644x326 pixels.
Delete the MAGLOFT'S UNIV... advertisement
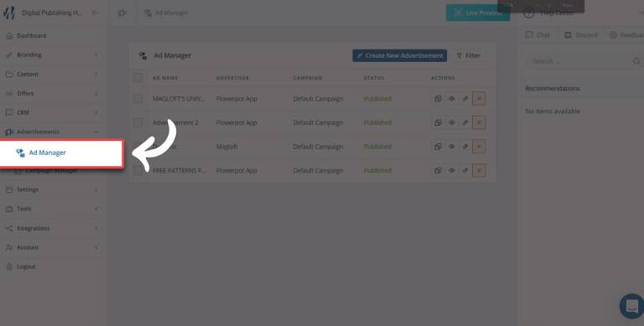tap(479, 99)
